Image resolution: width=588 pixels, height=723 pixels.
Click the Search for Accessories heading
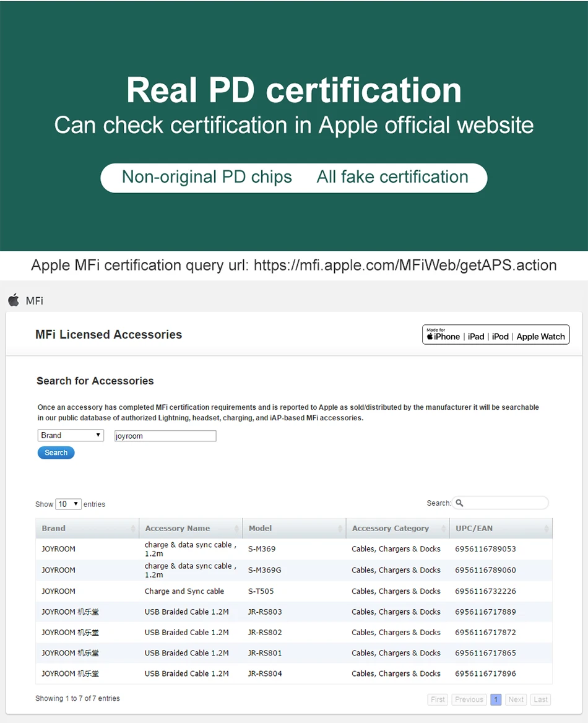pyautogui.click(x=95, y=381)
